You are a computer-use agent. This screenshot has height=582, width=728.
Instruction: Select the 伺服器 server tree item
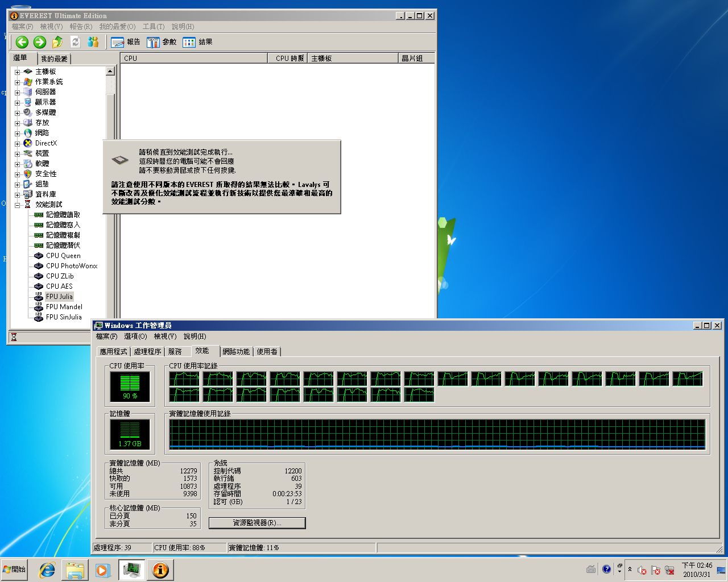click(45, 92)
